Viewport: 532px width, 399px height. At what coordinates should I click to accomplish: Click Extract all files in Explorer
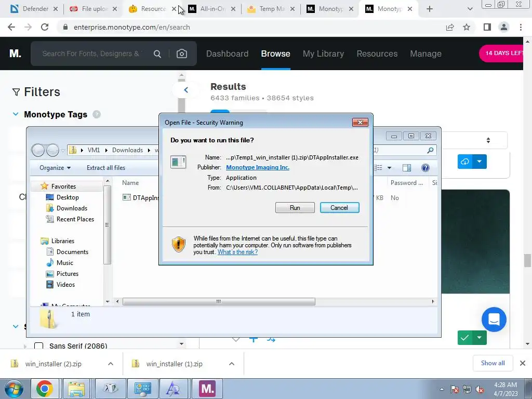106,168
